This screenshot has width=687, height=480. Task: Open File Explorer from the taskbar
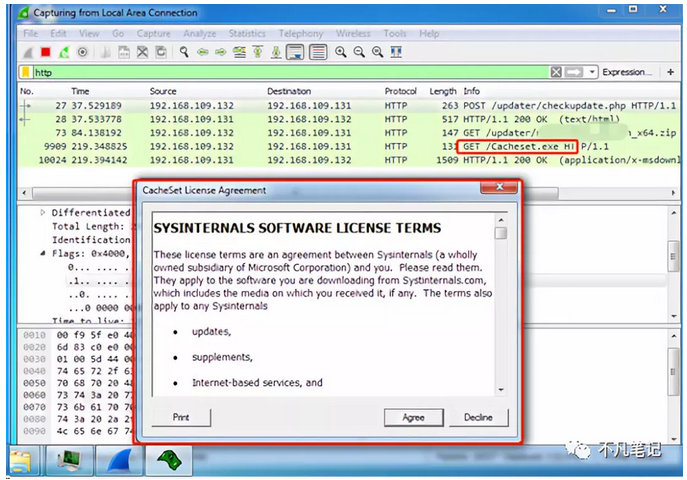click(x=21, y=461)
